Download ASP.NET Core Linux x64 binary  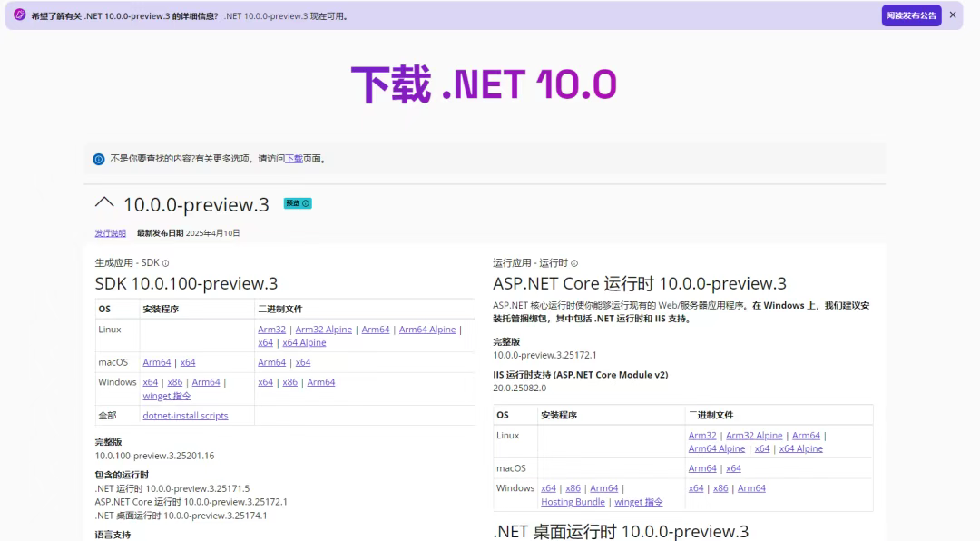point(762,448)
